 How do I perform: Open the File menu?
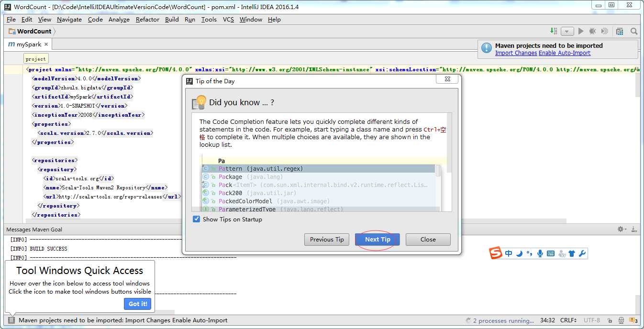[11, 19]
